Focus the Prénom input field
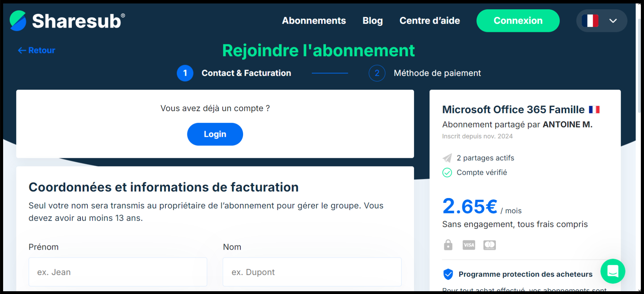The image size is (644, 294). pyautogui.click(x=118, y=272)
